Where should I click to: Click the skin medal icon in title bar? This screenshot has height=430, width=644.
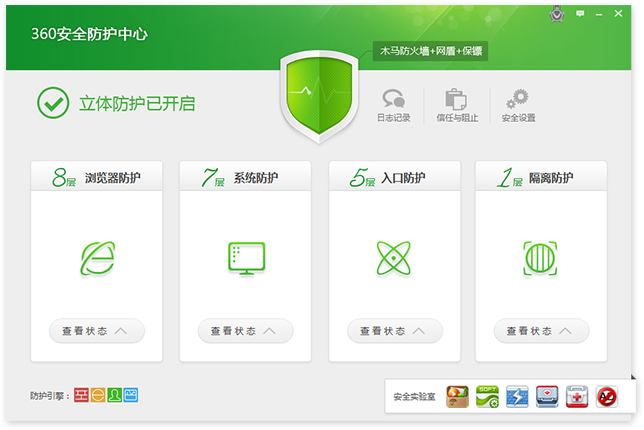(557, 14)
